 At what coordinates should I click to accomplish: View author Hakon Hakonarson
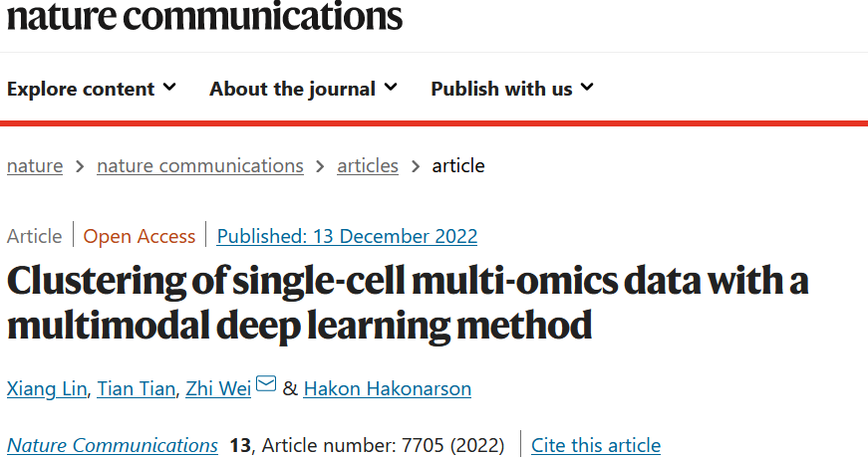387,388
